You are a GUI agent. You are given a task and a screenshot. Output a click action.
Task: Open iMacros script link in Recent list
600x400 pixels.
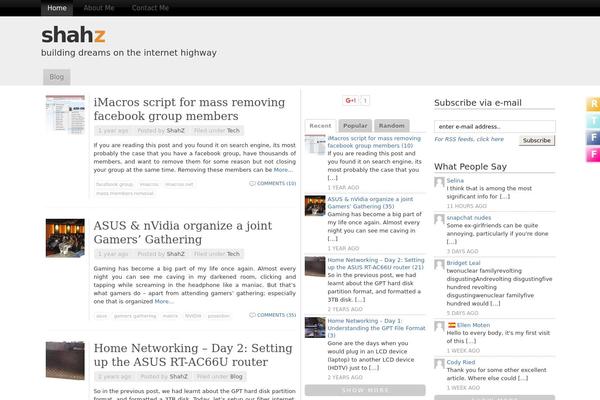click(374, 142)
